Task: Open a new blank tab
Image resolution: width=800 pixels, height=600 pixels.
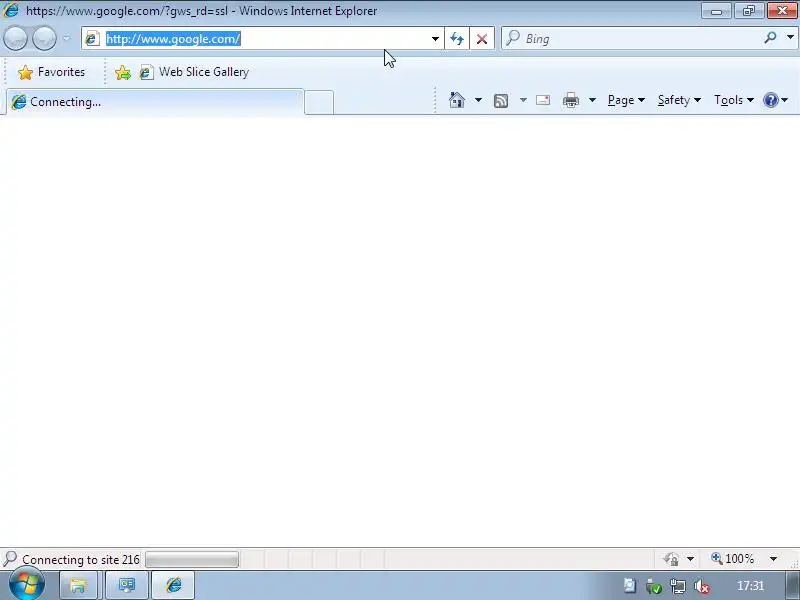Action: (319, 102)
